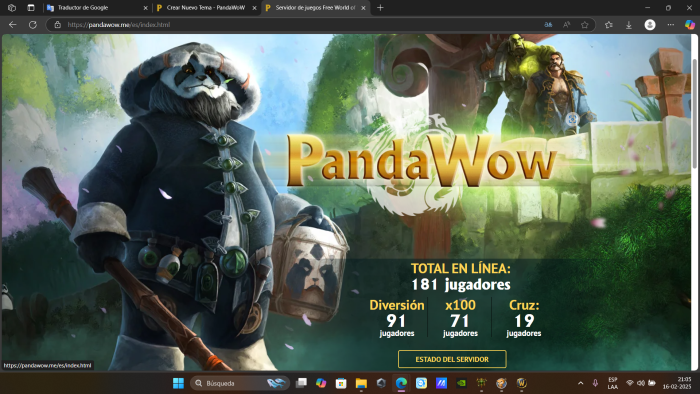Open the Microsoft Edge taskbar icon
Image resolution: width=700 pixels, height=394 pixels.
(x=401, y=383)
